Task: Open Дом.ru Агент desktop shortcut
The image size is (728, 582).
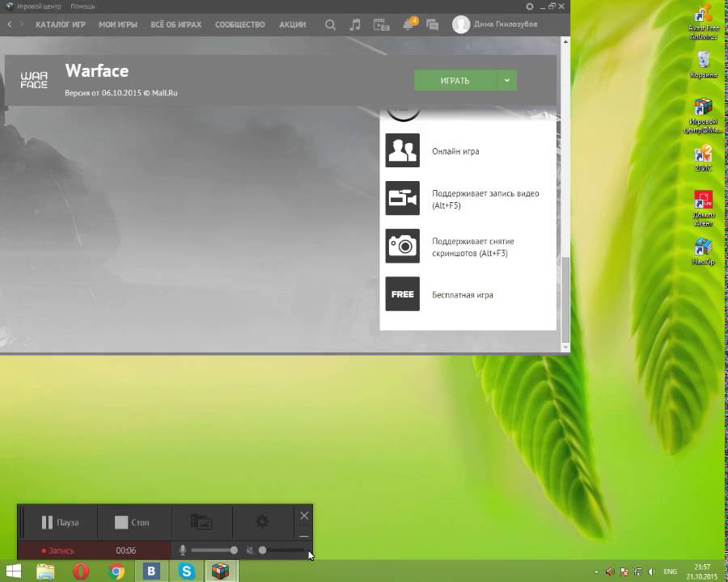Action: pyautogui.click(x=704, y=209)
